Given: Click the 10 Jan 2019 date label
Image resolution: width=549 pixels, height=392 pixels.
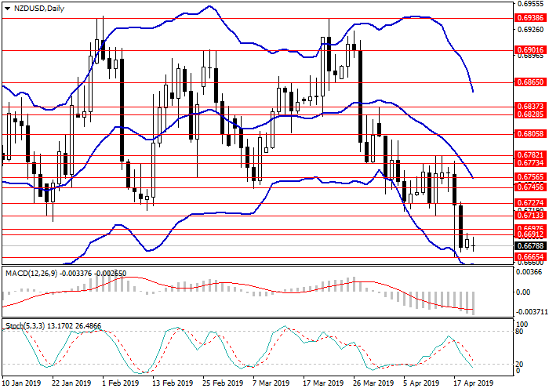Looking at the screenshot, I should pyautogui.click(x=21, y=384).
